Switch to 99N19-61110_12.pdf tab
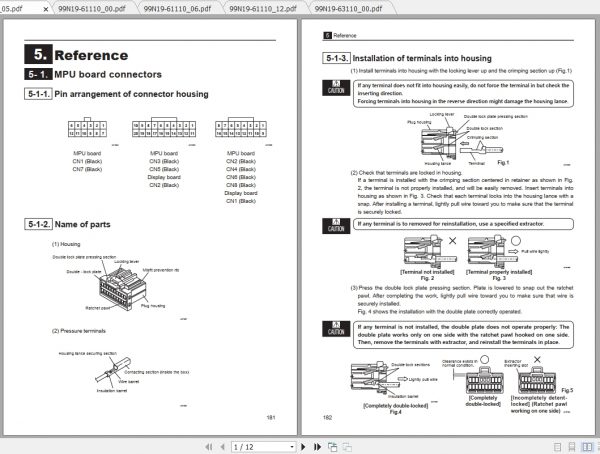 click(x=263, y=8)
